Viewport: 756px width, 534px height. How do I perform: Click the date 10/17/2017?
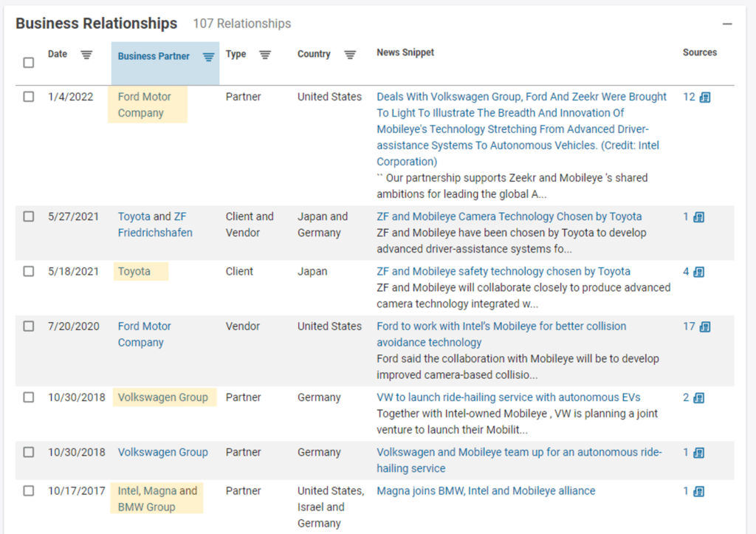(x=76, y=491)
